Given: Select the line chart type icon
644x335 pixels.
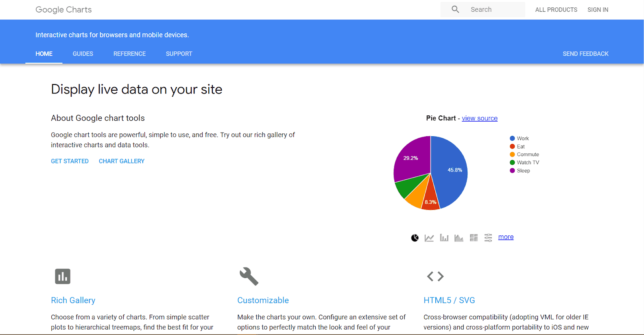Looking at the screenshot, I should tap(429, 238).
